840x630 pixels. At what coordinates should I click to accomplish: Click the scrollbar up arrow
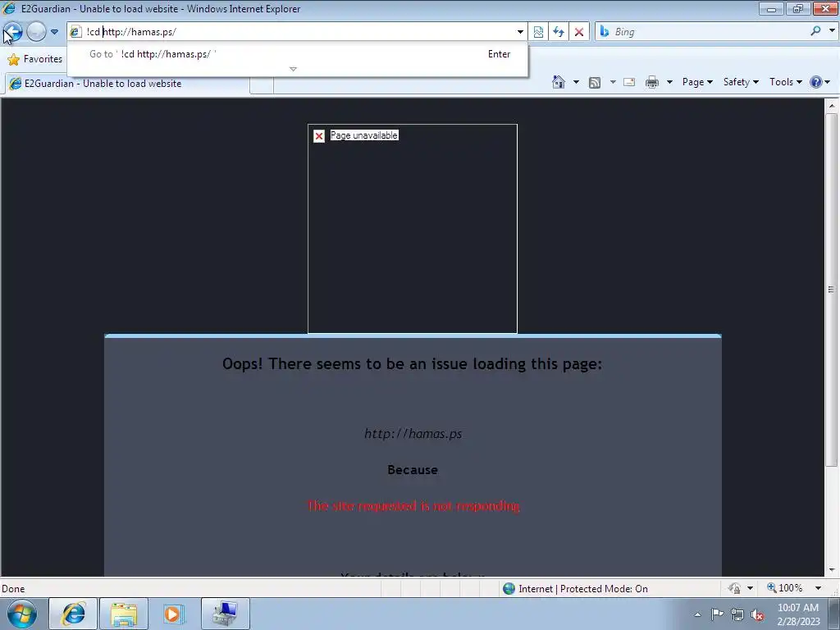click(832, 106)
